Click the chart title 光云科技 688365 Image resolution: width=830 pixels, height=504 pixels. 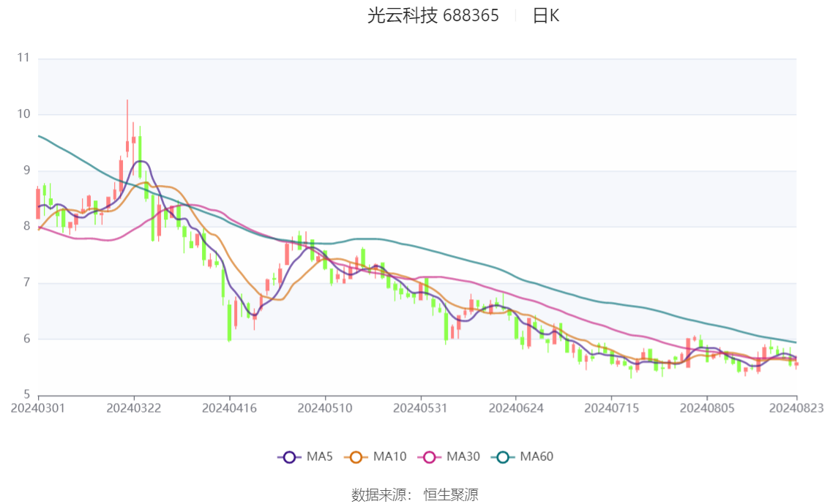433,15
